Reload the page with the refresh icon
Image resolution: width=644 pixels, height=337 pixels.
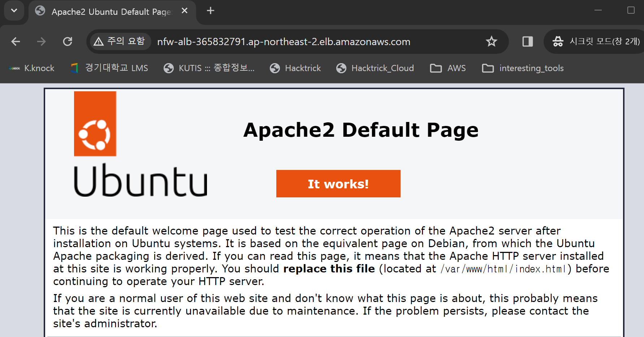click(68, 41)
